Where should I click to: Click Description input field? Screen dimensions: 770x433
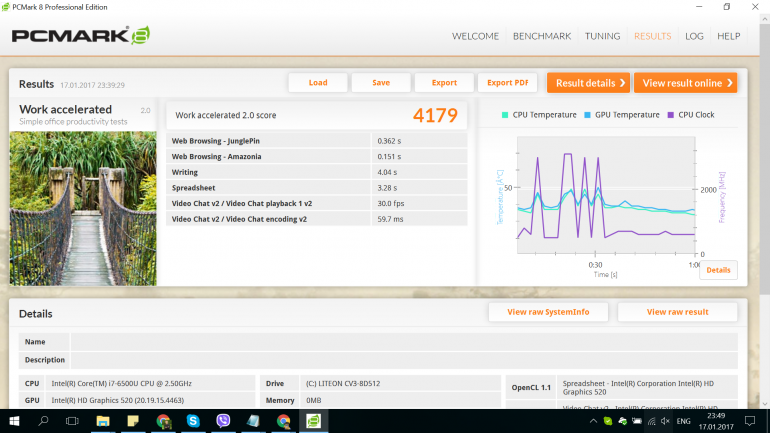pos(404,360)
